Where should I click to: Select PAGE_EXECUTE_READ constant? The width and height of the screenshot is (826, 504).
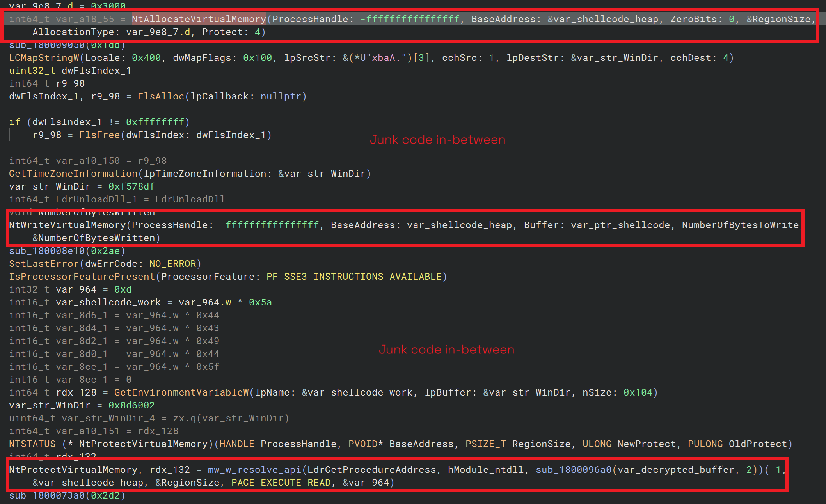click(x=281, y=483)
